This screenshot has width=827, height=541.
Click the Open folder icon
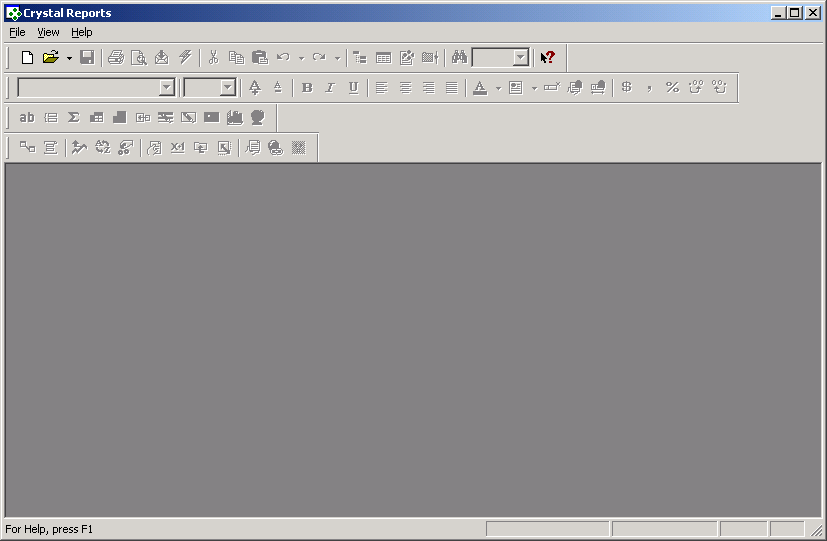pyautogui.click(x=50, y=58)
